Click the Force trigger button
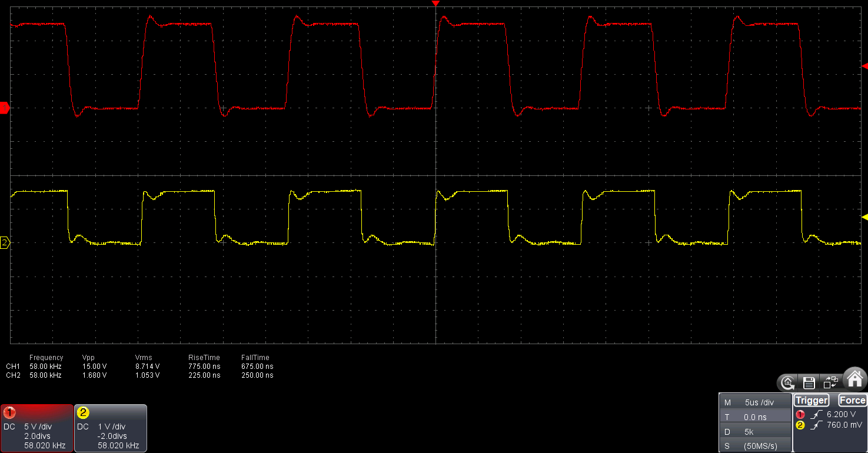The image size is (868, 453). tap(852, 401)
